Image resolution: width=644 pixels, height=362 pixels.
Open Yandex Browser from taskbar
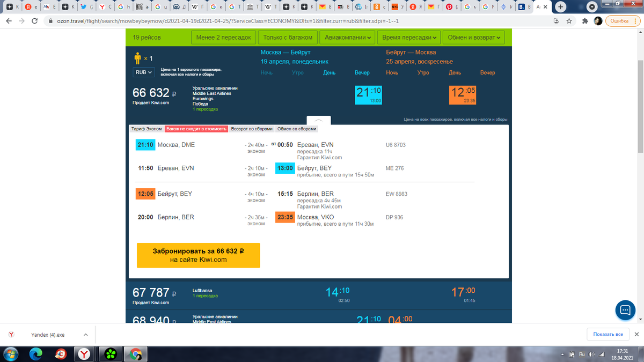pos(85,354)
